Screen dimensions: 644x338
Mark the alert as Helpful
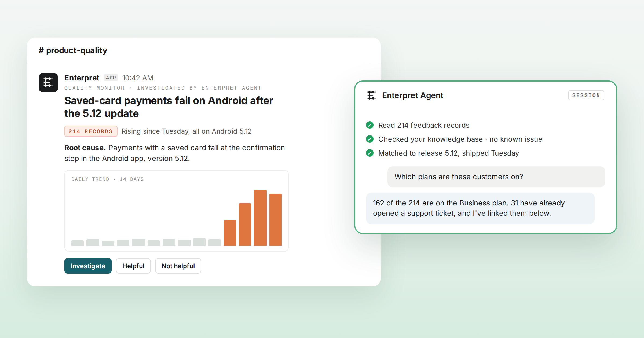[133, 266]
